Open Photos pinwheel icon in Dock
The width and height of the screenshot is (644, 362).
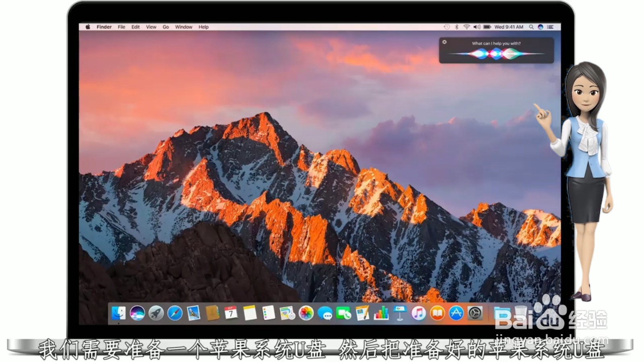click(306, 313)
